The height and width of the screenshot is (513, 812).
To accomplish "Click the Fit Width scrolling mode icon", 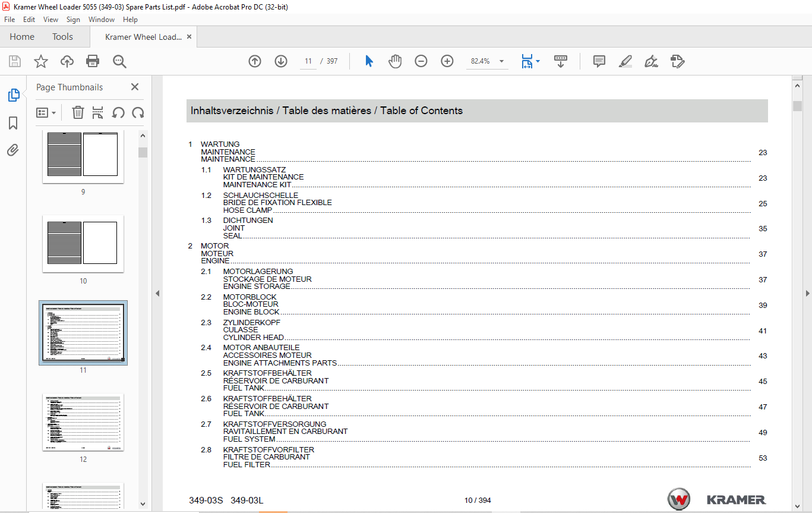I will pyautogui.click(x=527, y=61).
